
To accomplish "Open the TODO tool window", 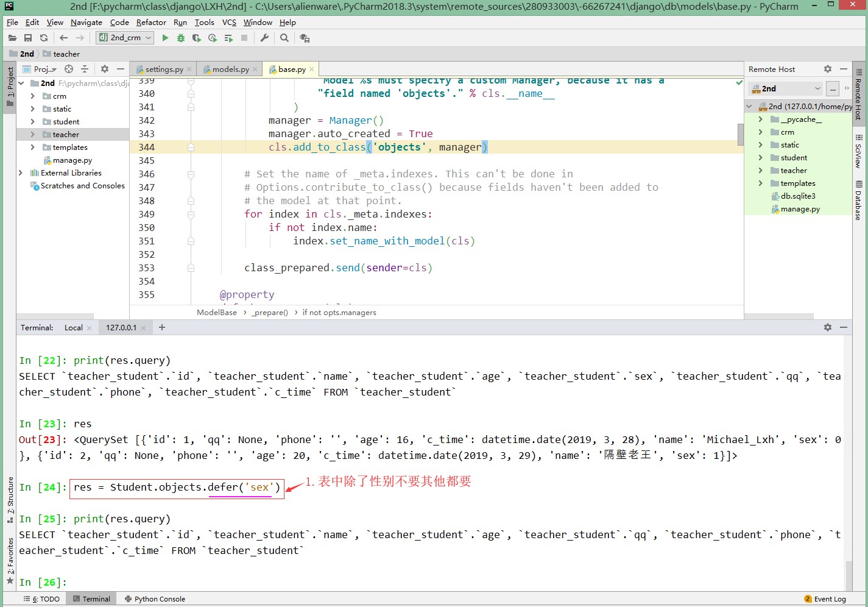I will [42, 599].
